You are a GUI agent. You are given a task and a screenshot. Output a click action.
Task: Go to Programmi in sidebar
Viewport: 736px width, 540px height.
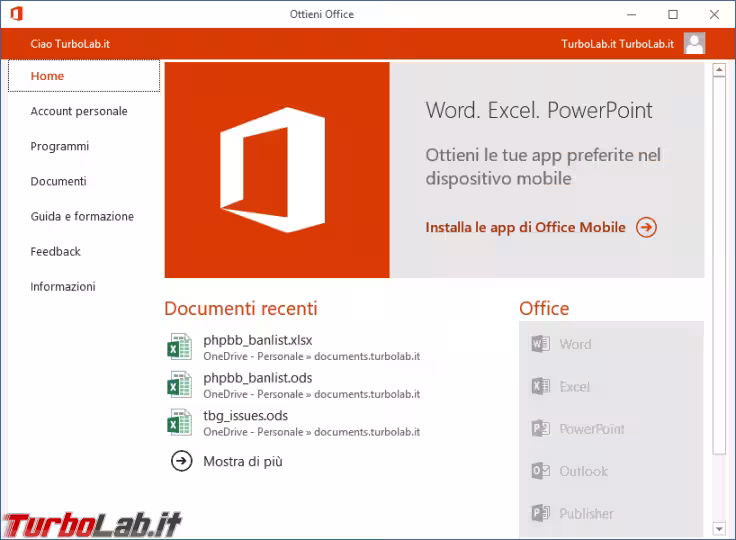[x=60, y=146]
